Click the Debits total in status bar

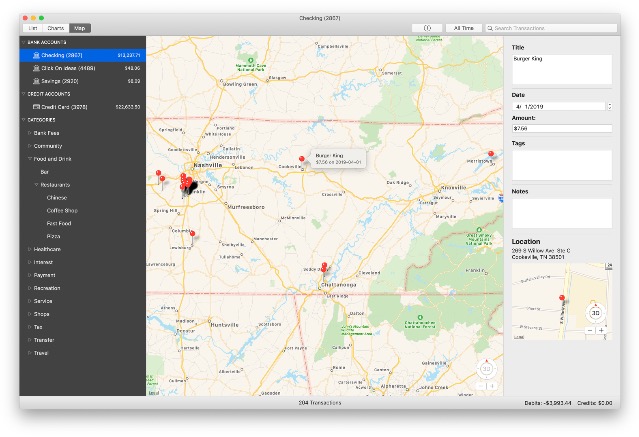pyautogui.click(x=548, y=403)
